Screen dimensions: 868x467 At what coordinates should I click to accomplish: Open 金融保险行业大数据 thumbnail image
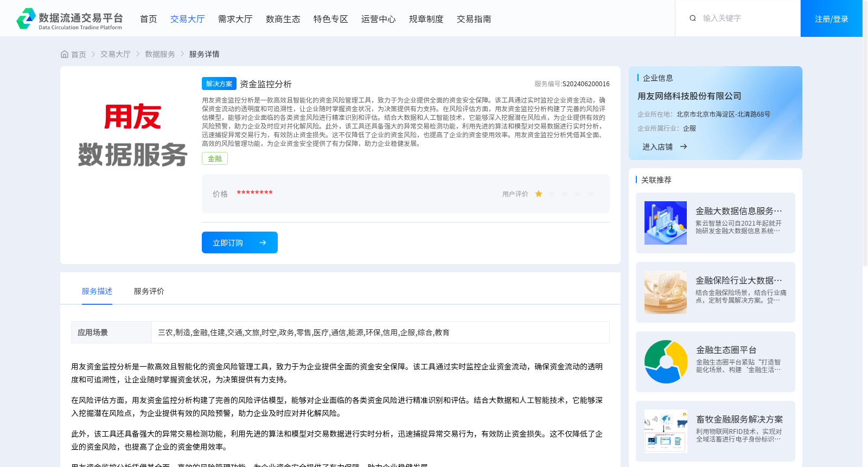(x=666, y=292)
